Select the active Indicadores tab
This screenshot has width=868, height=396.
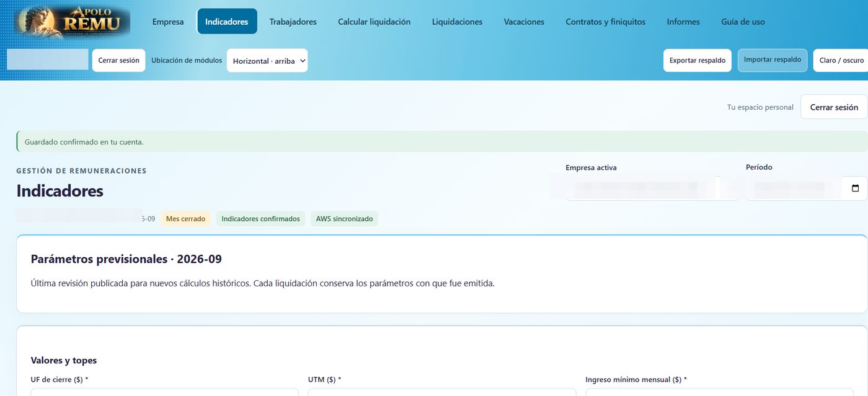pos(227,22)
